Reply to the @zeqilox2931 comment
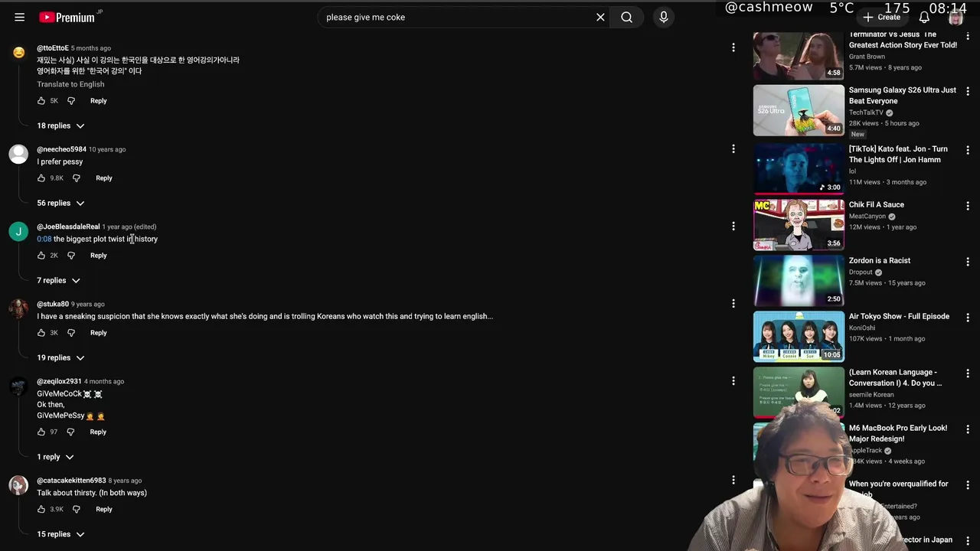980x551 pixels. tap(98, 432)
